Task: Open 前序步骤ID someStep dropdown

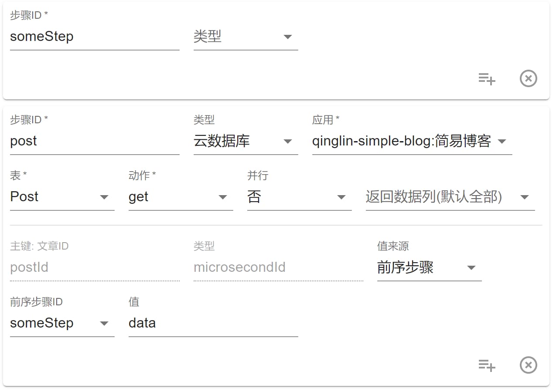Action: [x=62, y=324]
